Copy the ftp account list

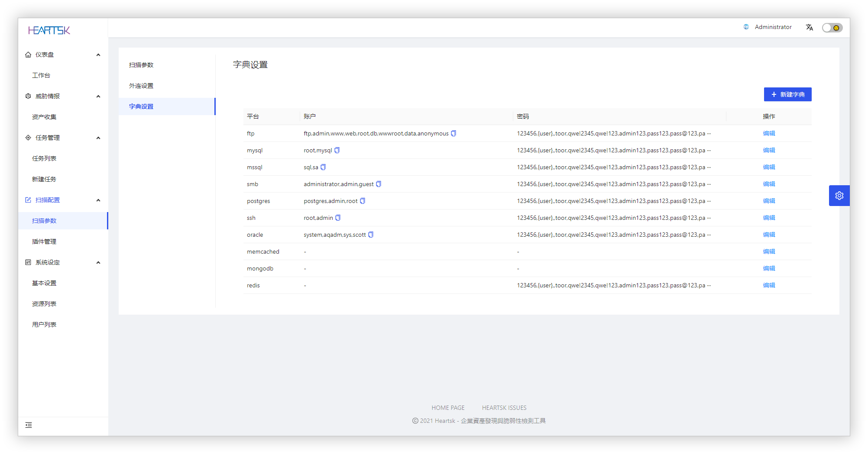[x=453, y=133]
